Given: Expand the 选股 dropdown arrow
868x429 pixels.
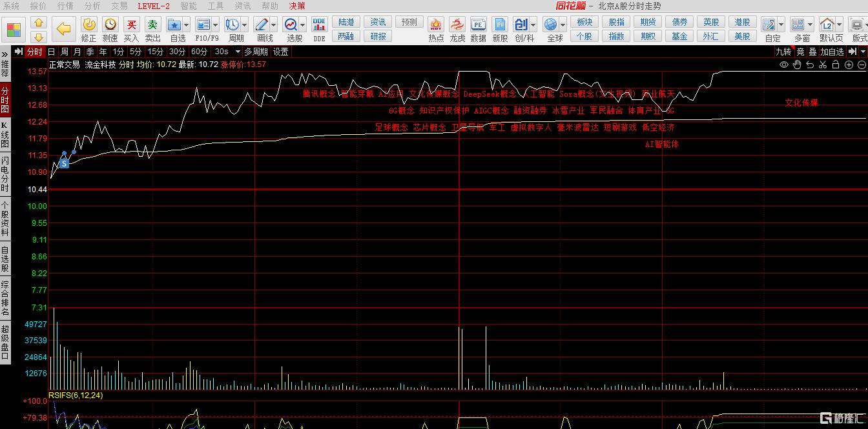Looking at the screenshot, I should 303,25.
